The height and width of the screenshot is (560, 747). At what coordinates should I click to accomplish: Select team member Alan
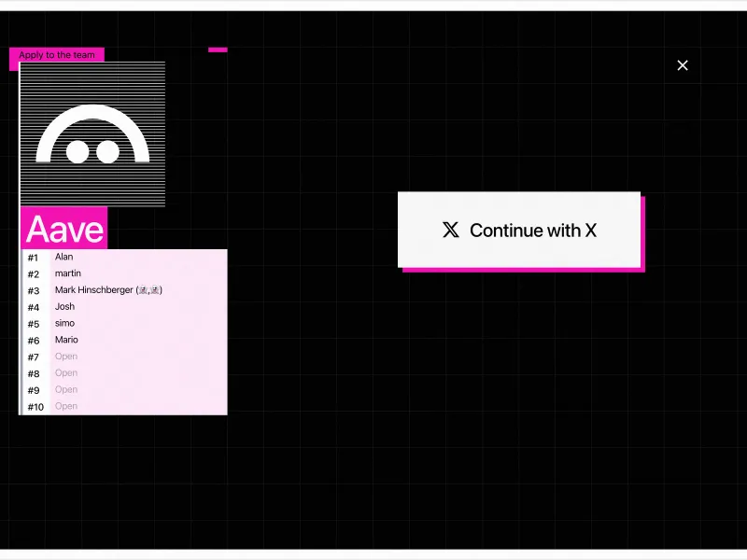(x=63, y=257)
